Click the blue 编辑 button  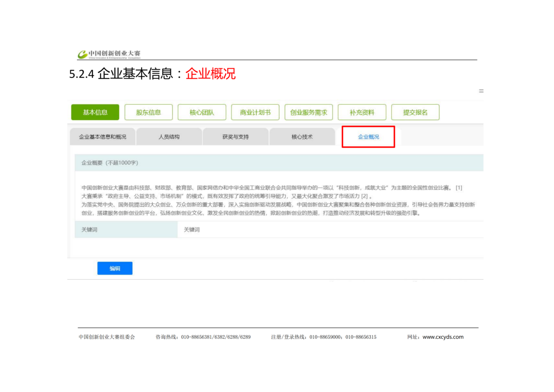click(115, 268)
